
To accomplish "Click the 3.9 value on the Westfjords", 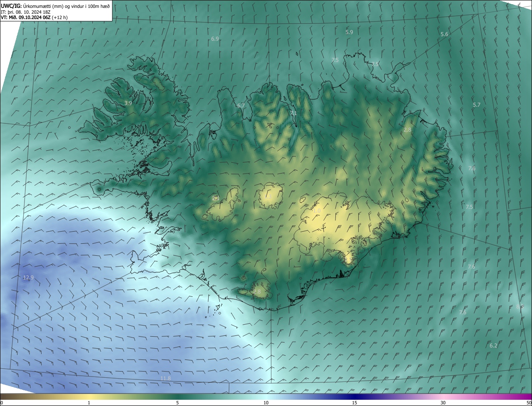I will click(x=128, y=103).
